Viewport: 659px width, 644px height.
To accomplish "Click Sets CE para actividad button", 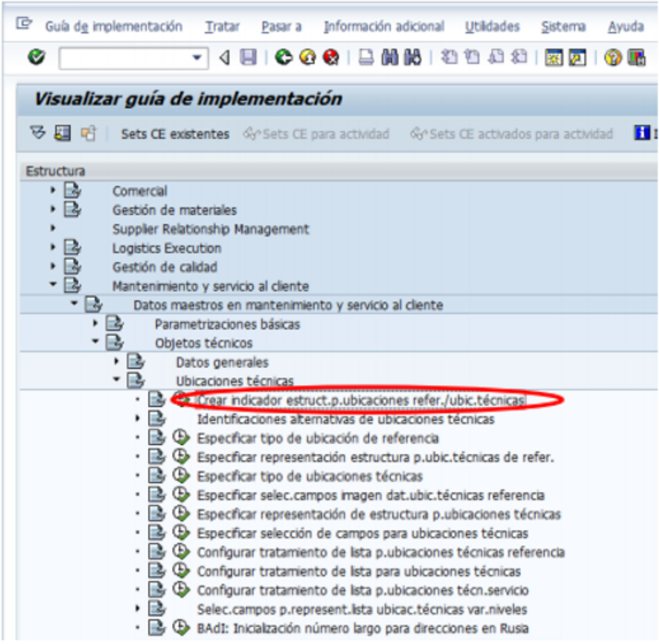I will (317, 134).
